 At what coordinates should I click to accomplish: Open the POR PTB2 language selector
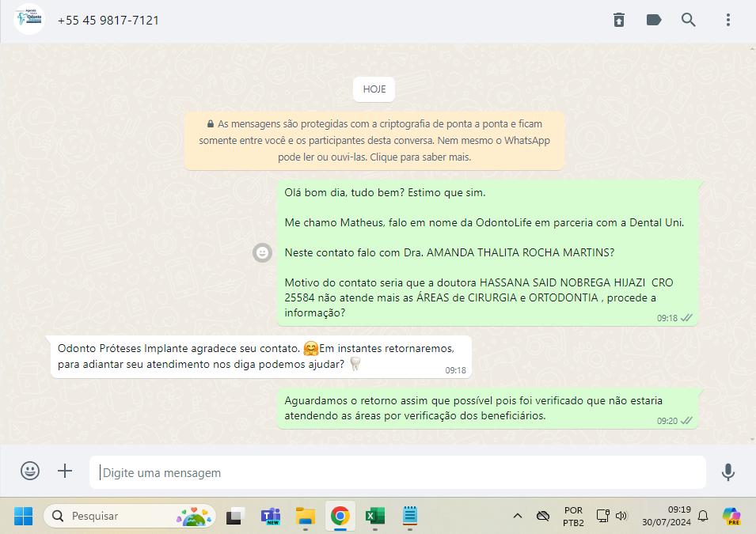[x=573, y=516]
